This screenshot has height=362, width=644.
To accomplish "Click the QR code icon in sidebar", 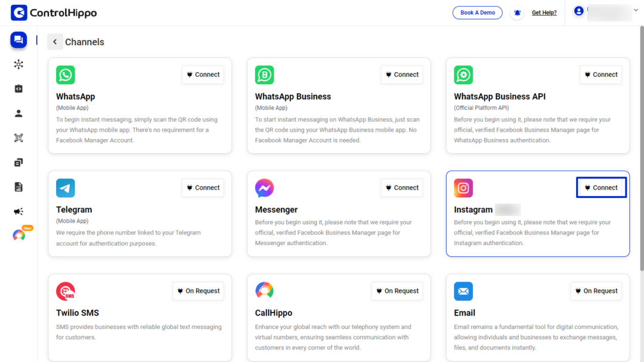I will click(18, 138).
